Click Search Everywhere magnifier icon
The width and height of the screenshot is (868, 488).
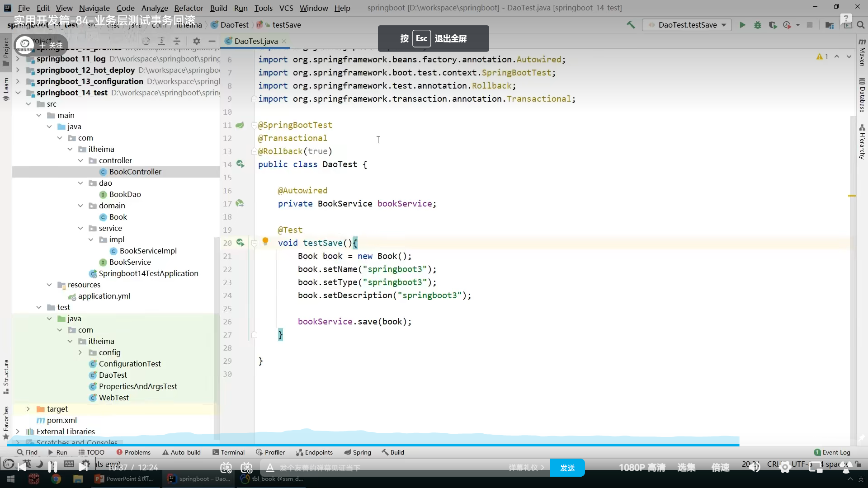[861, 25]
